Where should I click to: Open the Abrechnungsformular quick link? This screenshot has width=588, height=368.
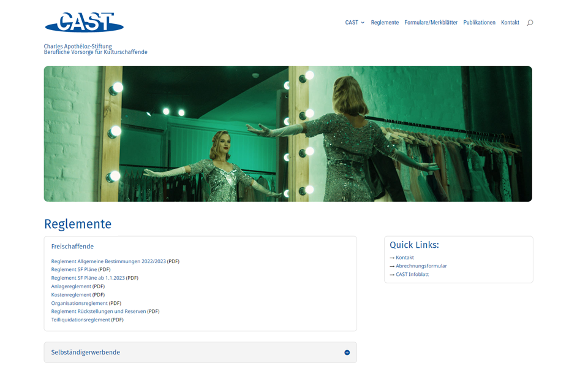(x=421, y=266)
